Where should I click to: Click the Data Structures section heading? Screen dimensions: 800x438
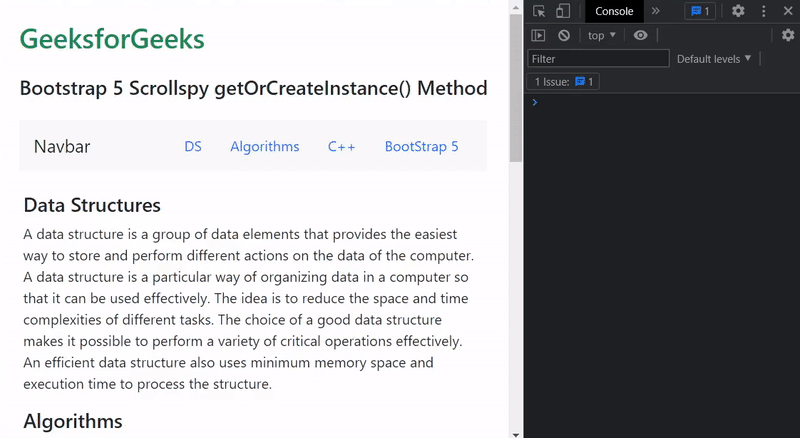92,205
